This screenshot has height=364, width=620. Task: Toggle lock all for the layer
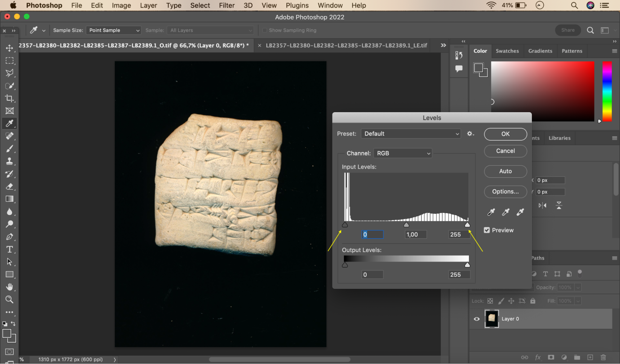(533, 301)
